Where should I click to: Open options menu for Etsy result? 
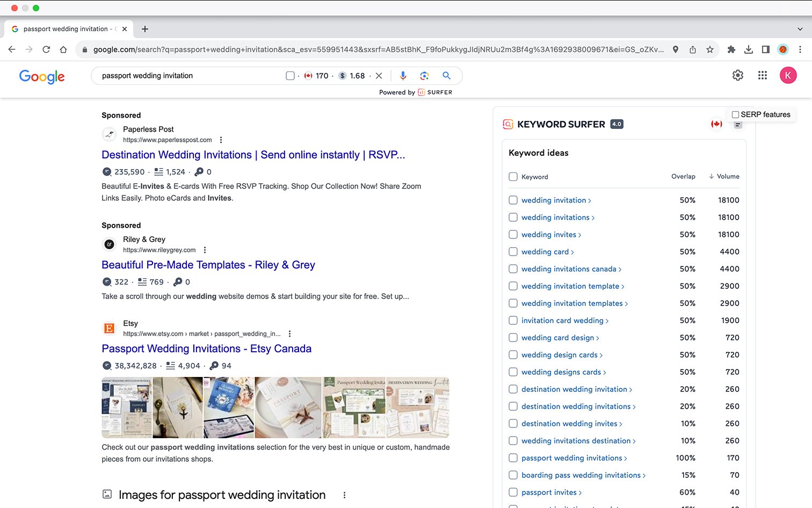289,333
